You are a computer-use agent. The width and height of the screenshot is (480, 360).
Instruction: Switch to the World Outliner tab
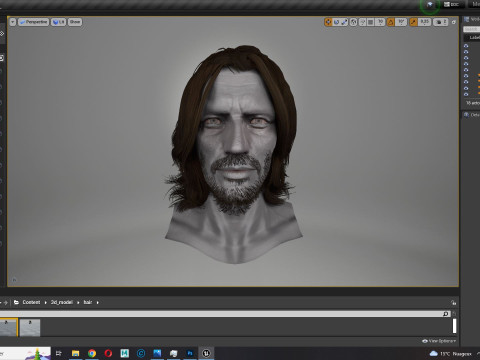tap(473, 20)
